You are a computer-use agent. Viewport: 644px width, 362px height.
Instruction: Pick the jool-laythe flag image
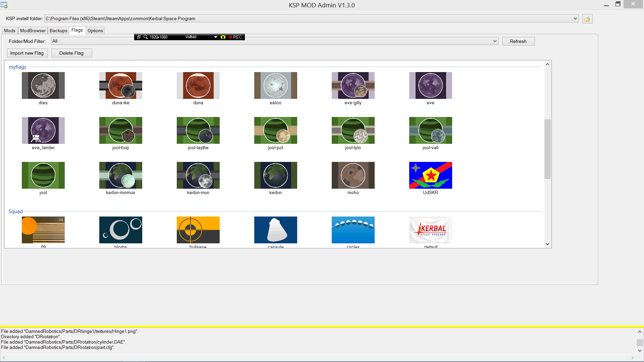point(198,130)
